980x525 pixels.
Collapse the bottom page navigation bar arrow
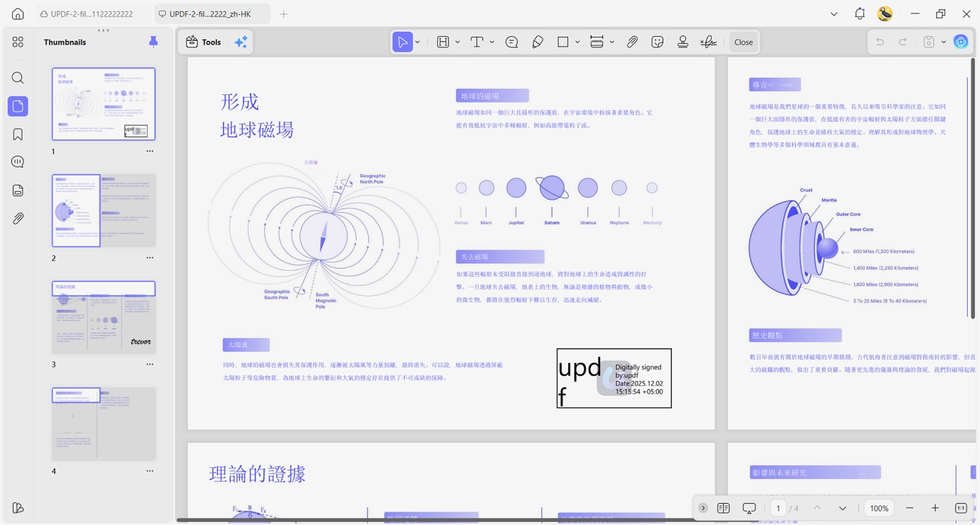[x=703, y=508]
